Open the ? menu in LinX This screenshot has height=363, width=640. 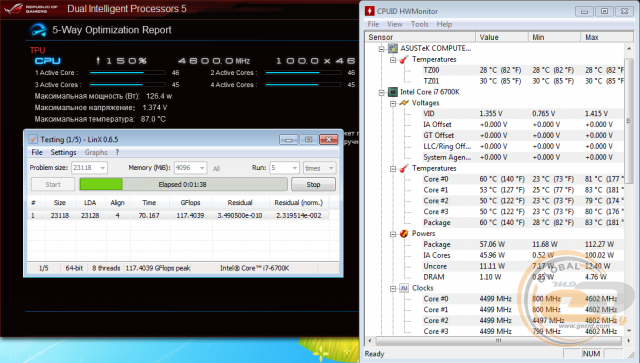tap(117, 152)
